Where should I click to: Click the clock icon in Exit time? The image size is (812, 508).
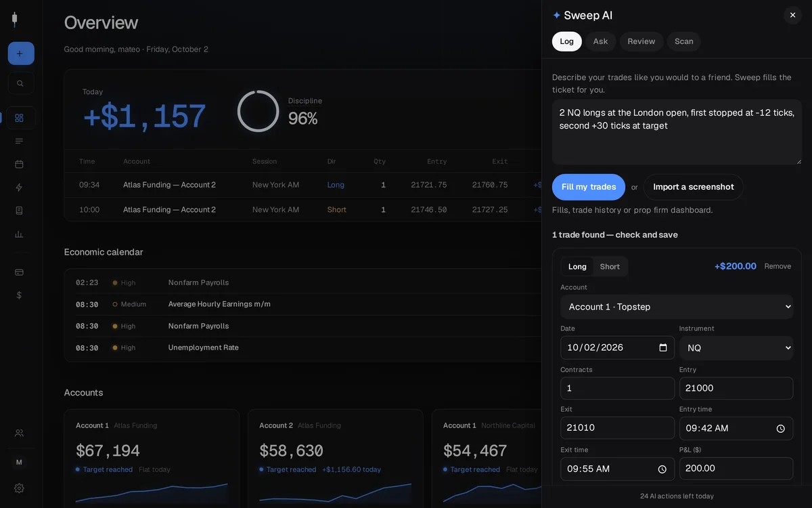point(662,469)
